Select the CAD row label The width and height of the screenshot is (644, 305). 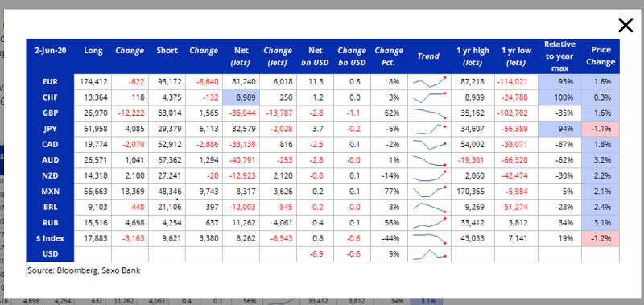50,145
